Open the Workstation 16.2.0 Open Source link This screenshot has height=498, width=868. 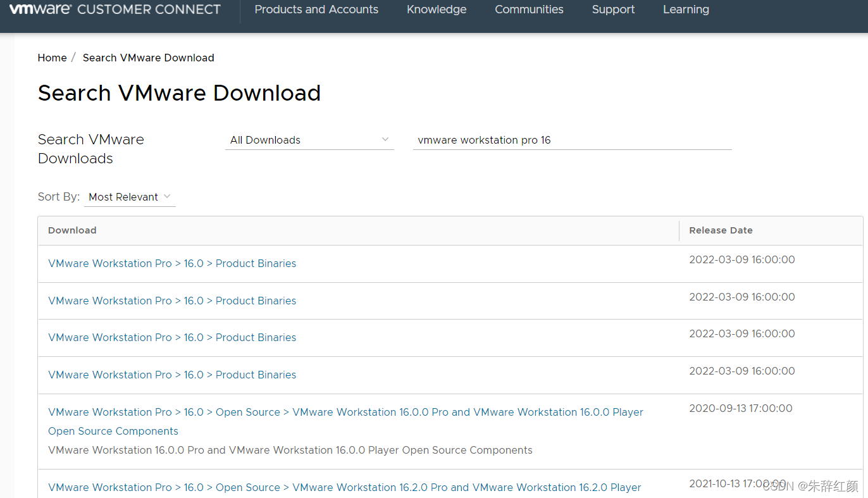click(345, 487)
